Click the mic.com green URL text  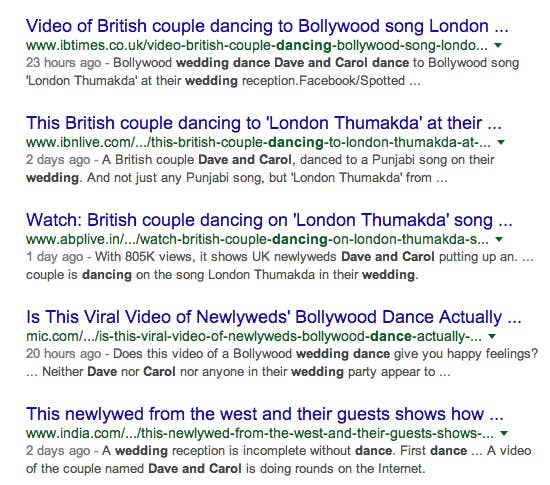point(254,337)
